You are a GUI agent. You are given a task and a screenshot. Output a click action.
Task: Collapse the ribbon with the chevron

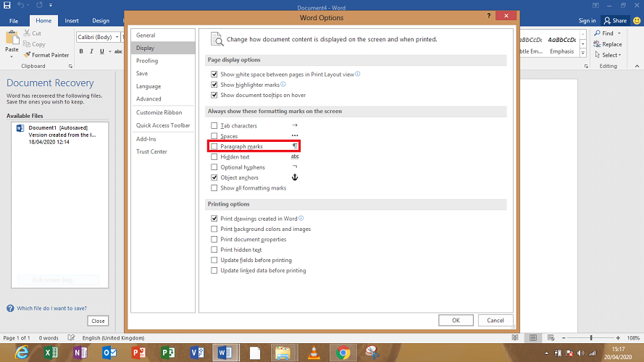[x=637, y=66]
